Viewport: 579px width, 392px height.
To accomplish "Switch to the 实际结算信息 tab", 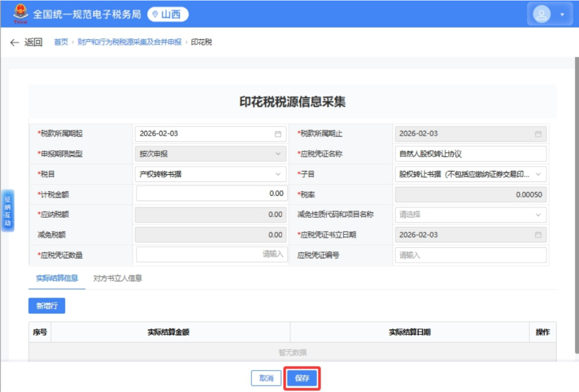I will 57,278.
